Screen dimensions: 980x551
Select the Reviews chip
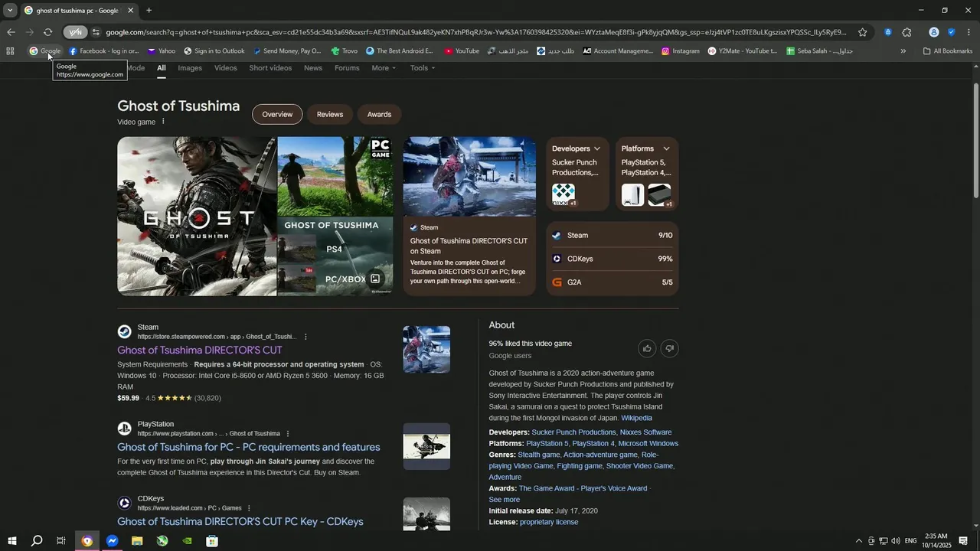tap(330, 115)
